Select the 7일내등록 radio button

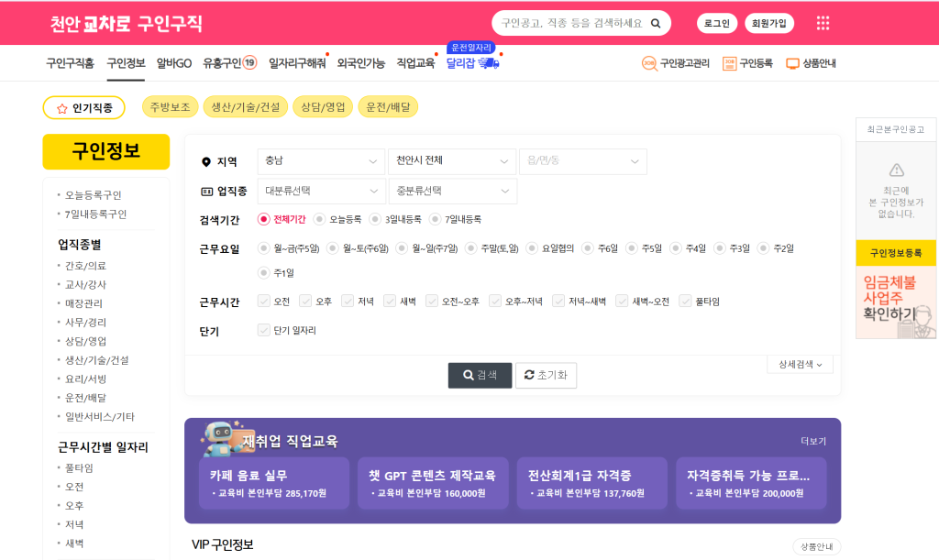[435, 219]
